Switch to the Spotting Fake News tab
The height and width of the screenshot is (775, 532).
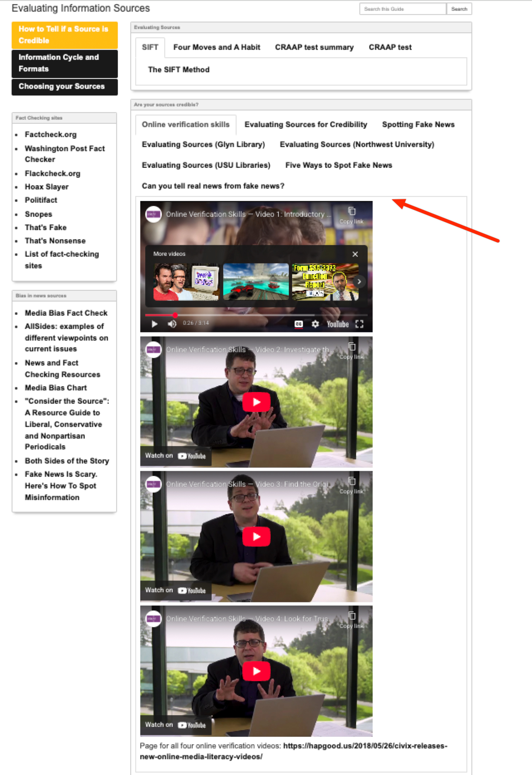[418, 125]
